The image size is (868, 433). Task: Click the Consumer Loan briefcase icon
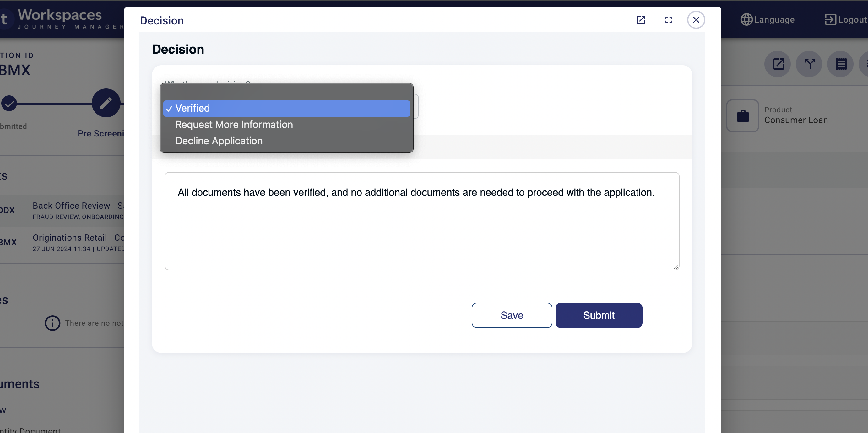[743, 116]
